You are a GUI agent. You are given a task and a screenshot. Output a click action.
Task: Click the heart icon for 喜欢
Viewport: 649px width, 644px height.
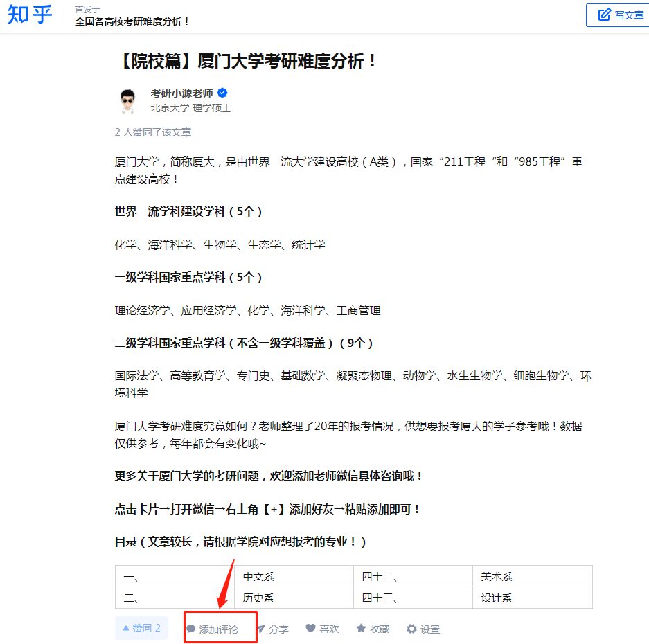pyautogui.click(x=310, y=628)
